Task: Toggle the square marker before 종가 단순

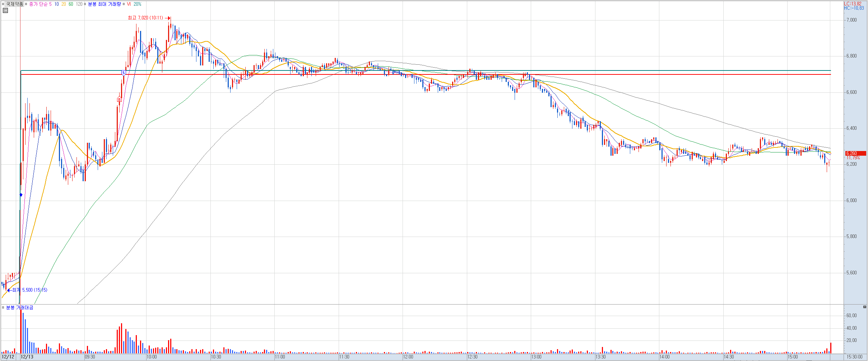Action: tap(26, 4)
